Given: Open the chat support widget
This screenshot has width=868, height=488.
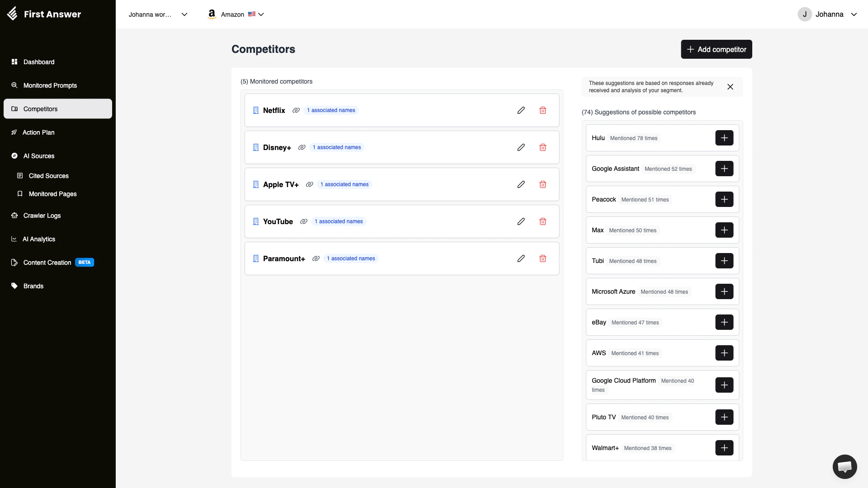Looking at the screenshot, I should coord(844,467).
